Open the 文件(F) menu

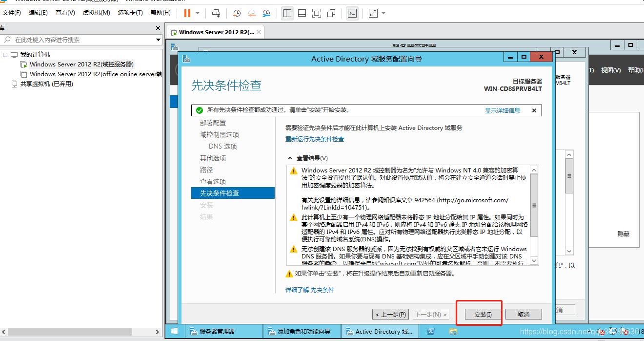tap(12, 13)
